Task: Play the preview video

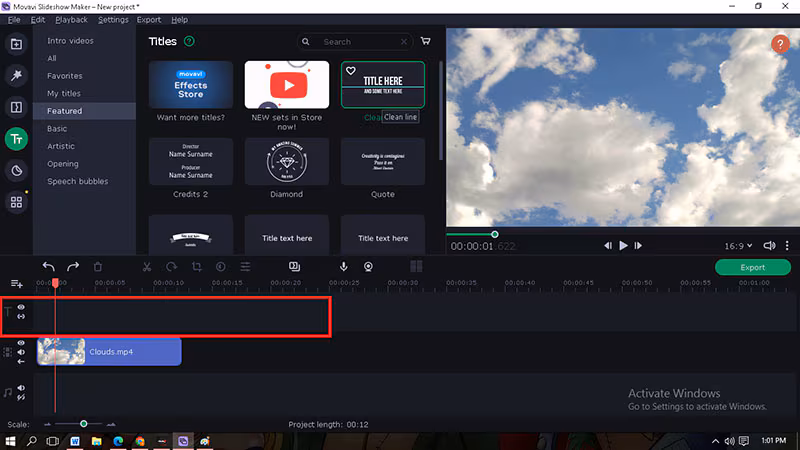Action: pyautogui.click(x=623, y=246)
